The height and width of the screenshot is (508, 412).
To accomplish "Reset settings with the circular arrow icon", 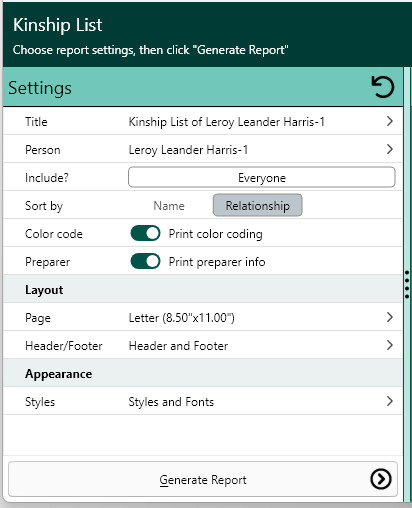I will (x=383, y=87).
